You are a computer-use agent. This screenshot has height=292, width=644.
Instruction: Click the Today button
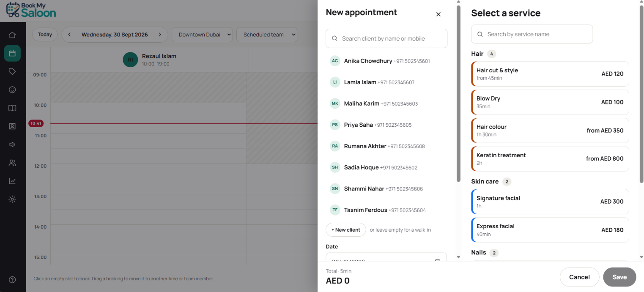tap(45, 35)
